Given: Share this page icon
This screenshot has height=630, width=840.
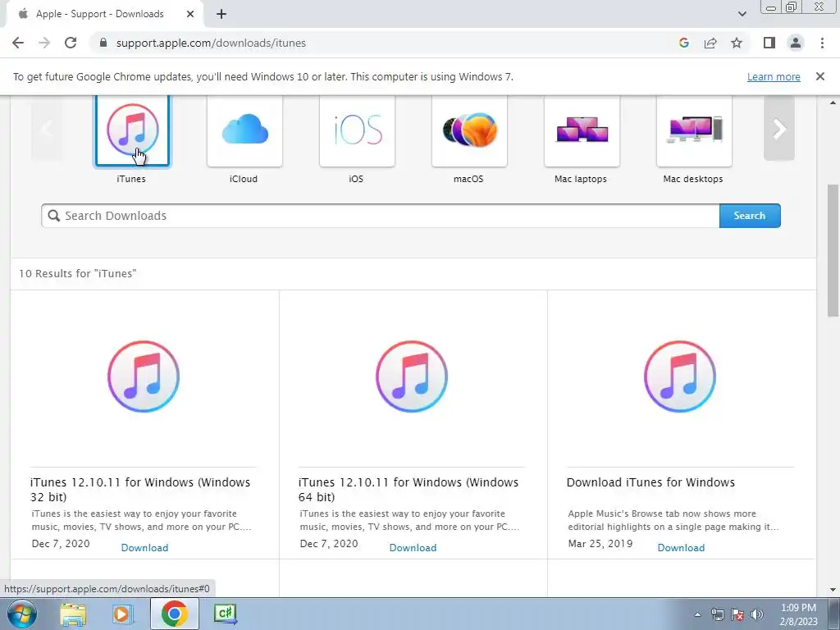Looking at the screenshot, I should pos(710,43).
